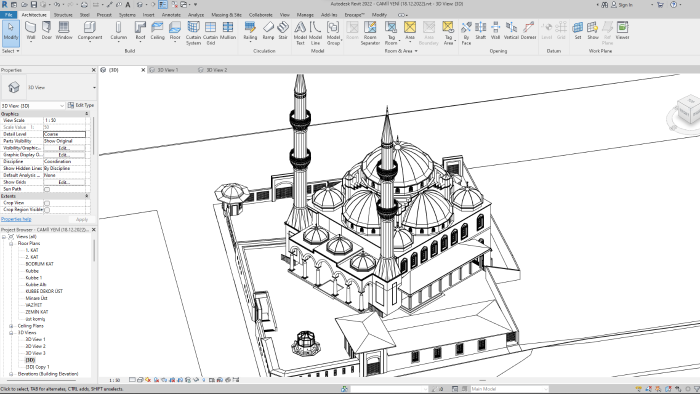
Task: Expand the Elevations (Building Elevation) node
Action: pos(11,374)
